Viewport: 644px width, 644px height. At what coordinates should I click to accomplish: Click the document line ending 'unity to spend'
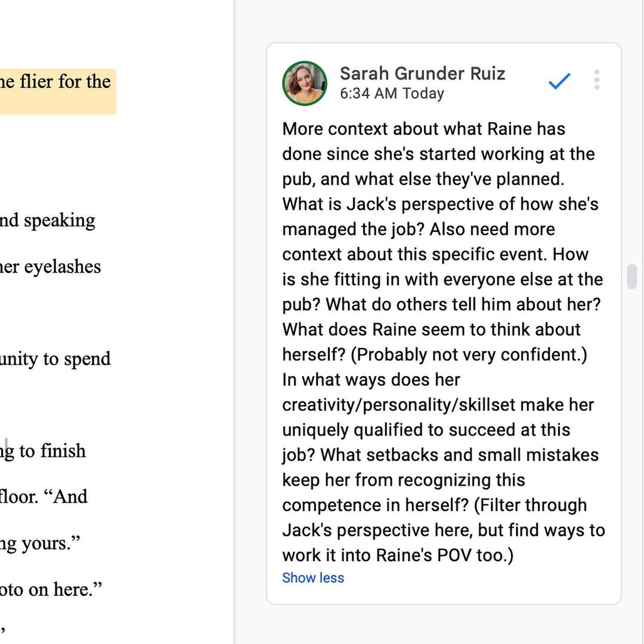55,359
